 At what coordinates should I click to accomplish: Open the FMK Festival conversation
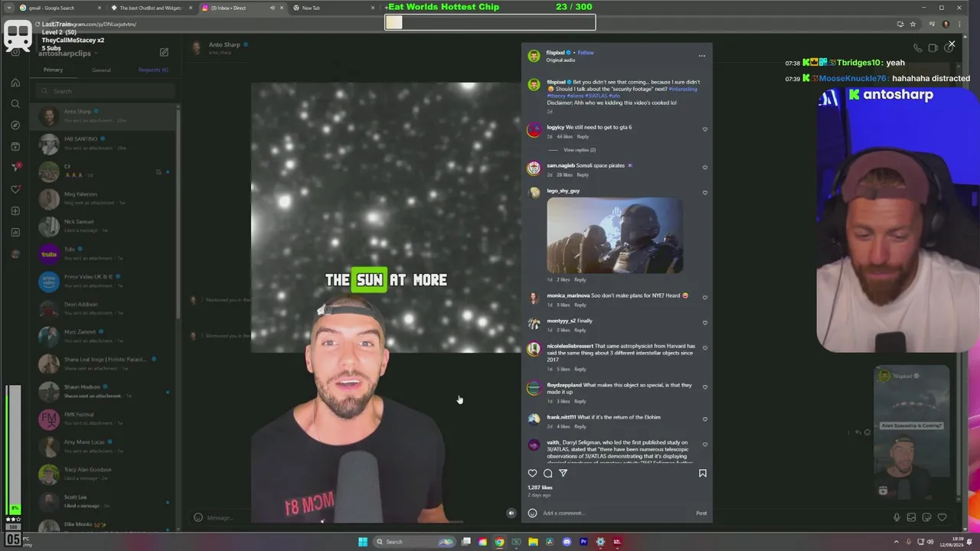click(x=103, y=419)
